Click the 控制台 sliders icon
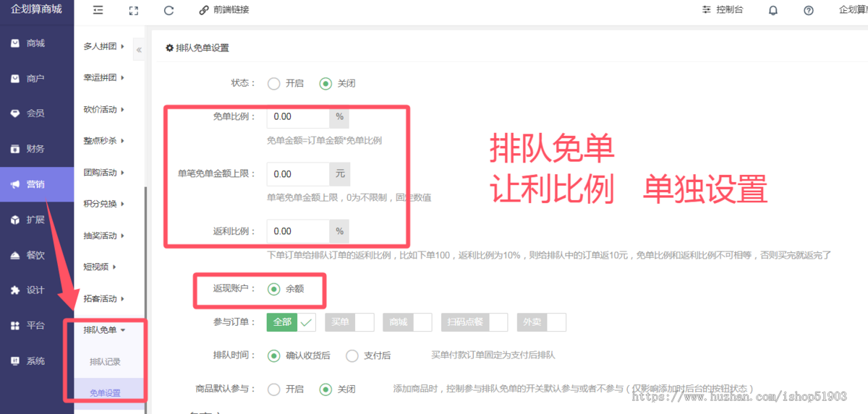Screen dimensions: 868x414 707,10
